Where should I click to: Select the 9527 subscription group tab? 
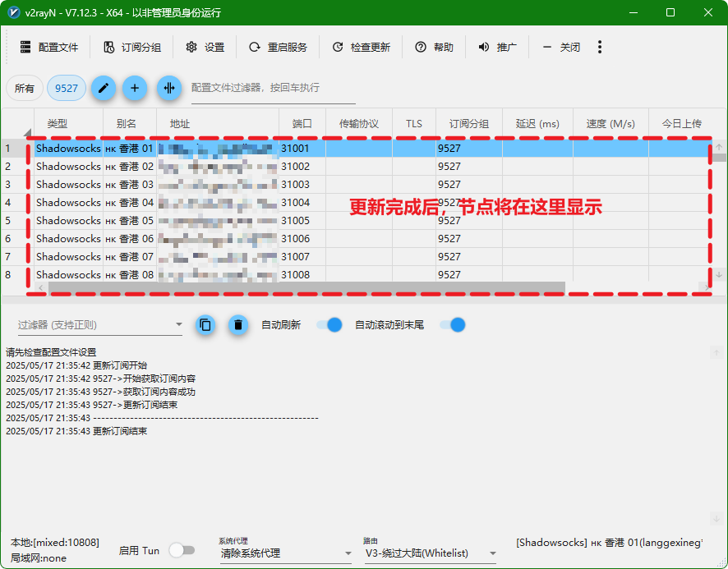coord(67,88)
